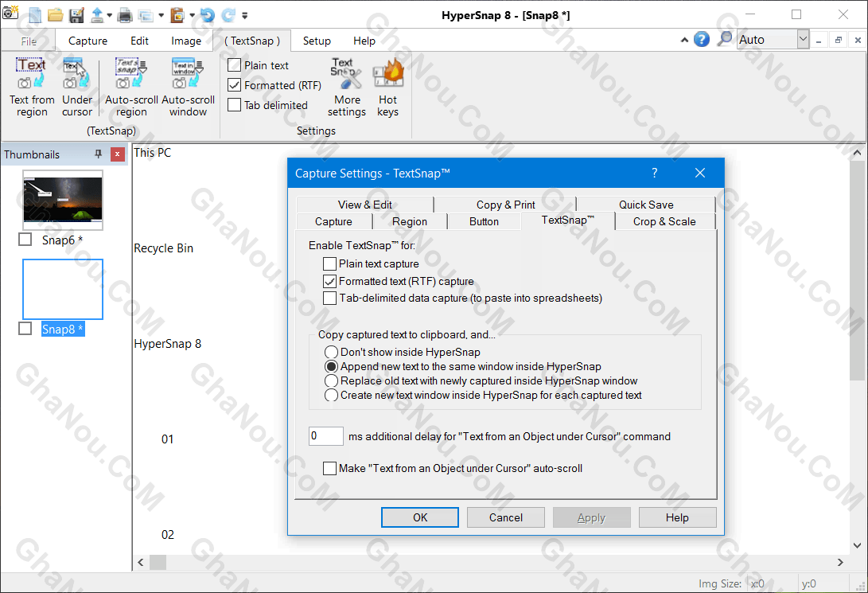Viewport: 868px width, 593px height.
Task: Click the clipboard paste icon
Action: pos(177,15)
